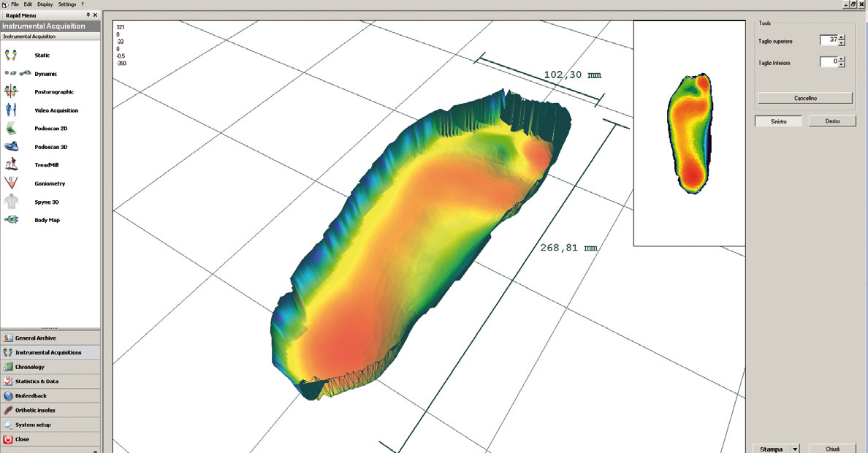Decrease the Taglio Inferiore value
868x453 pixels.
click(842, 66)
